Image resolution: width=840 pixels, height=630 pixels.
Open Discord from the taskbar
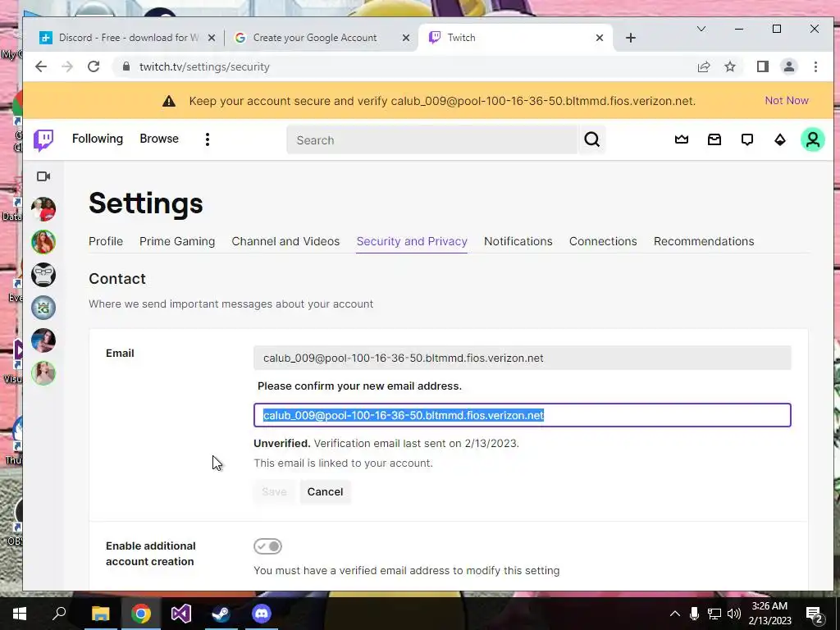[262, 614]
